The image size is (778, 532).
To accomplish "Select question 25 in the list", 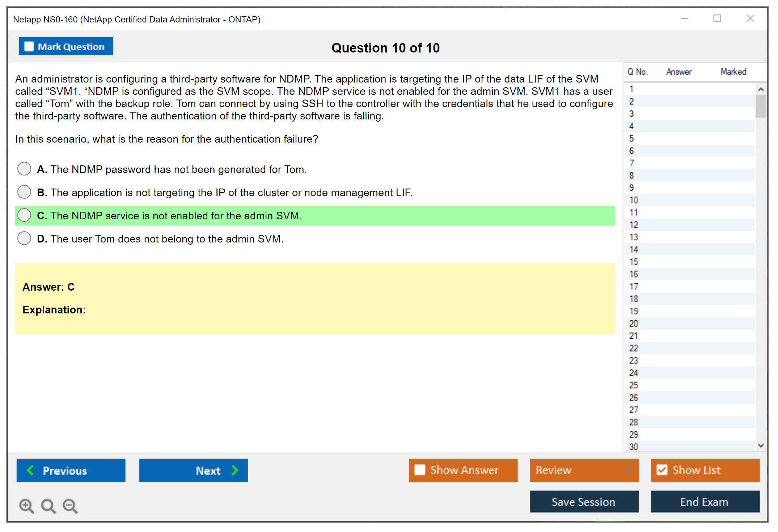I will (x=634, y=385).
